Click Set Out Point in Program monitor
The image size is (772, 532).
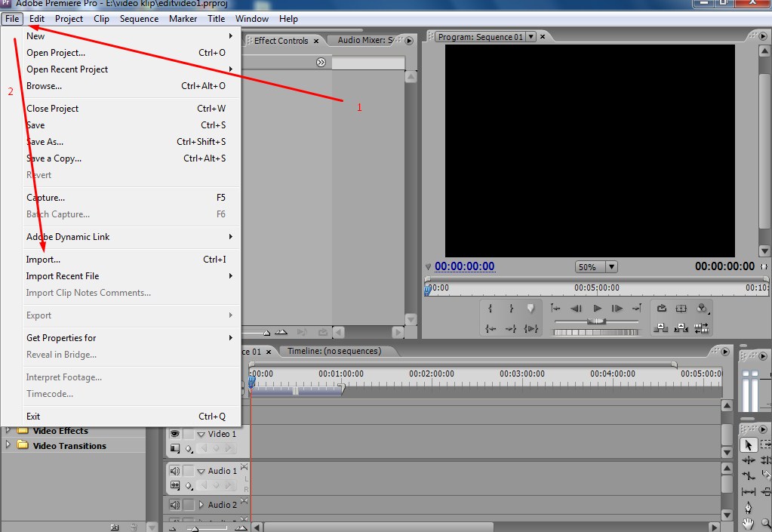click(511, 309)
